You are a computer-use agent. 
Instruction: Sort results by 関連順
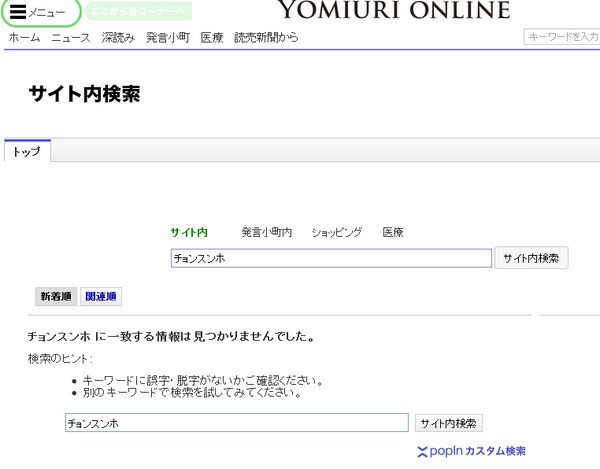coord(100,297)
